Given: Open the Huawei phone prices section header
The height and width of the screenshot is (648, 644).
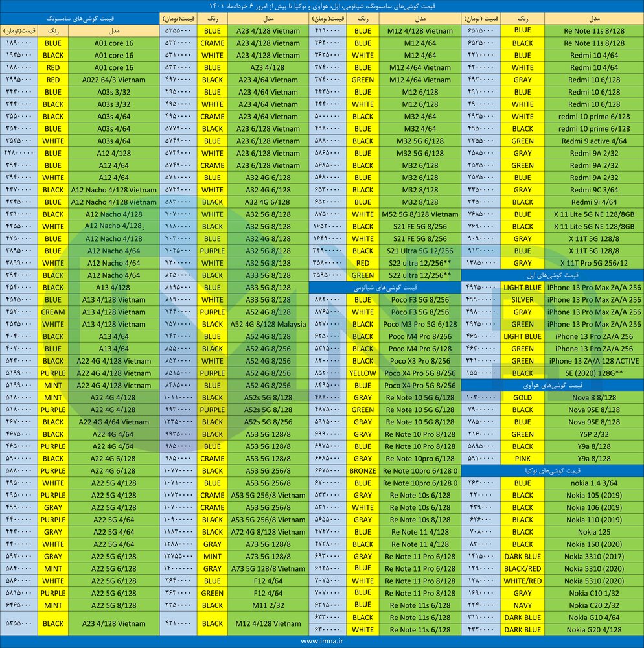Looking at the screenshot, I should point(552,386).
